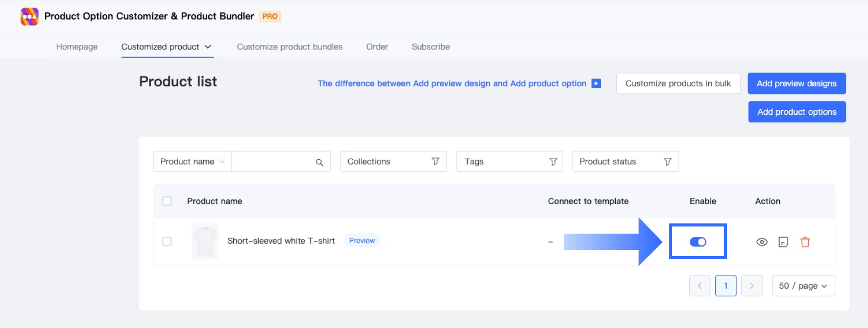The width and height of the screenshot is (868, 328).
Task: Check the select-all checkbox in the table header
Action: click(167, 201)
